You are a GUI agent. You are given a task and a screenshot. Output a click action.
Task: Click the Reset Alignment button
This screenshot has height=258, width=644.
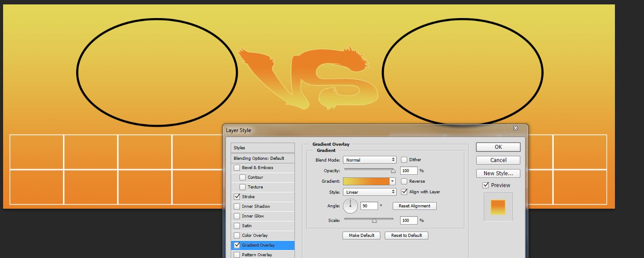click(414, 206)
